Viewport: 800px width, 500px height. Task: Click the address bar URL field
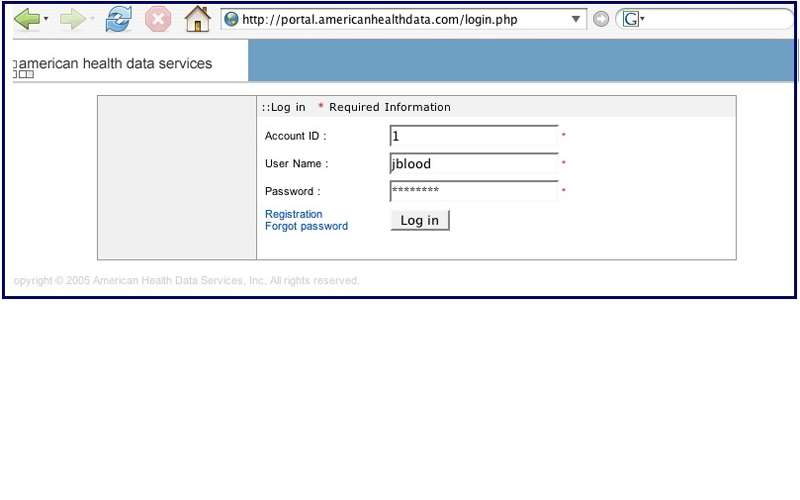(403, 19)
